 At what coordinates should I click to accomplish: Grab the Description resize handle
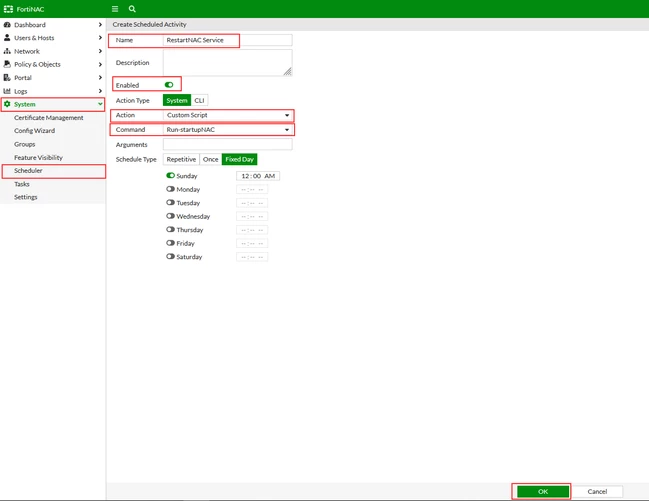click(288, 72)
